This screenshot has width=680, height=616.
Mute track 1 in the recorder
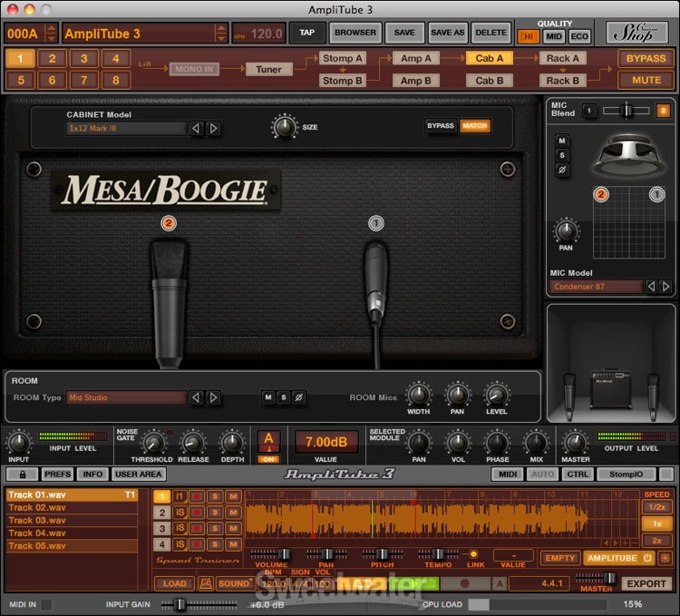point(233,496)
